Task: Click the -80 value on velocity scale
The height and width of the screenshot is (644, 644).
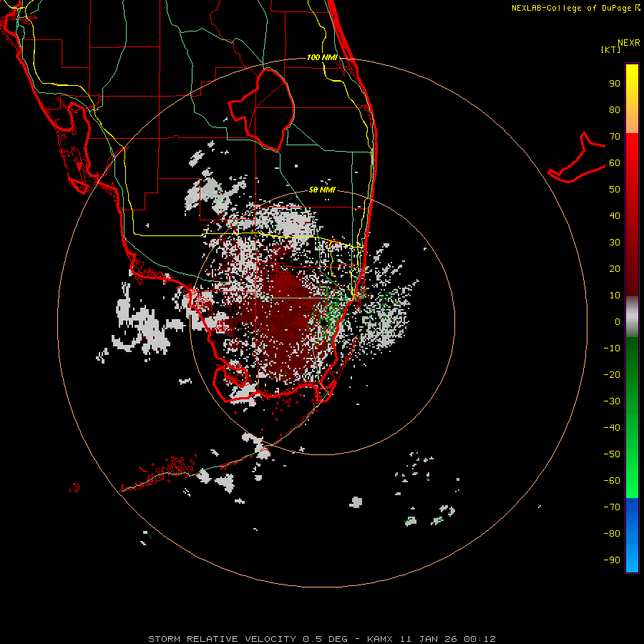Action: [x=612, y=534]
